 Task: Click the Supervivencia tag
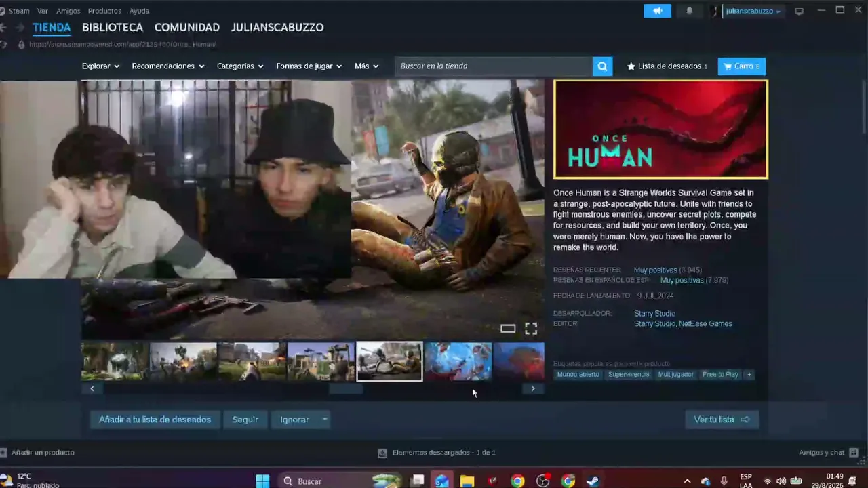point(629,374)
